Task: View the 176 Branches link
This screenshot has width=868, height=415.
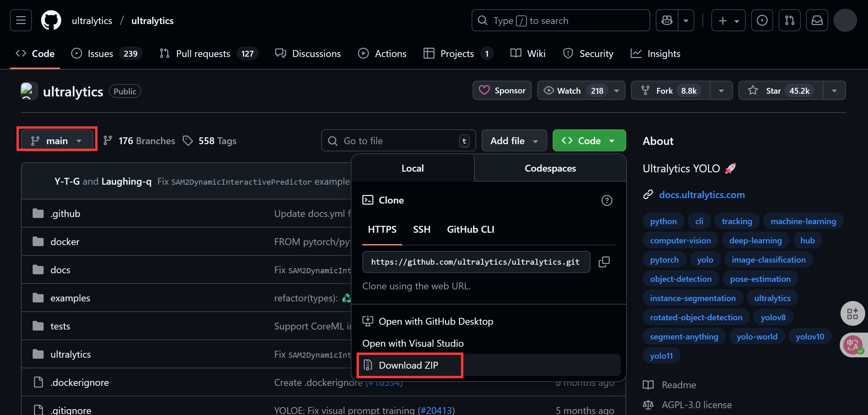Action: point(139,141)
